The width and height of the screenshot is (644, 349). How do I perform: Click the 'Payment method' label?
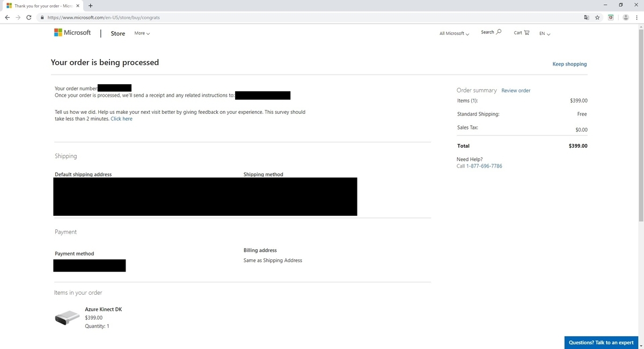coord(74,254)
